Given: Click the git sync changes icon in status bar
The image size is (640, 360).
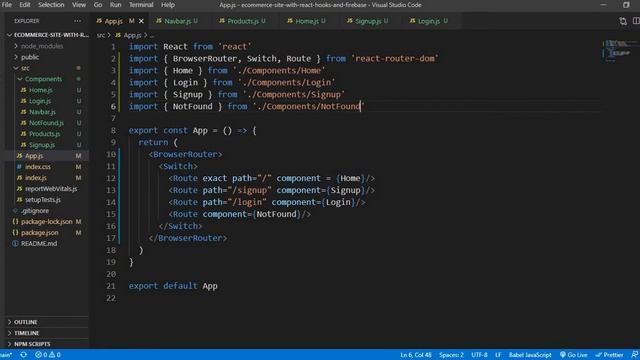Looking at the screenshot, I should [24, 355].
